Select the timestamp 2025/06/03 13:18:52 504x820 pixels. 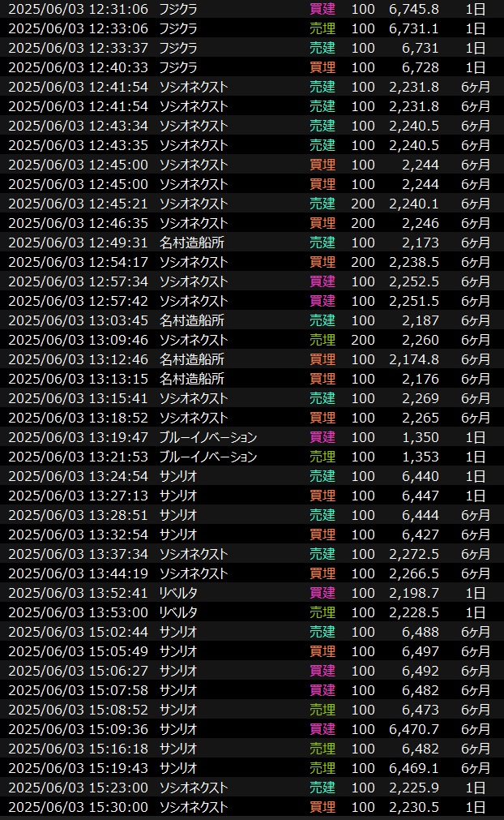(x=79, y=418)
